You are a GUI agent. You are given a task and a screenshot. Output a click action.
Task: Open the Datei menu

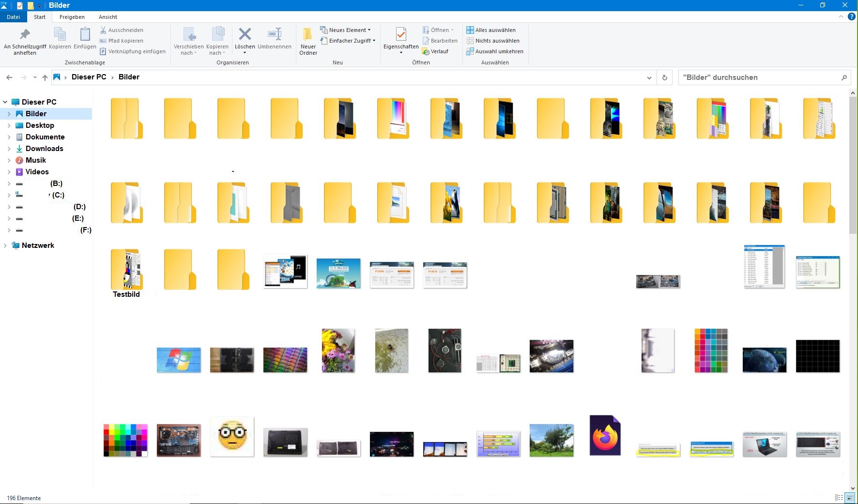13,17
